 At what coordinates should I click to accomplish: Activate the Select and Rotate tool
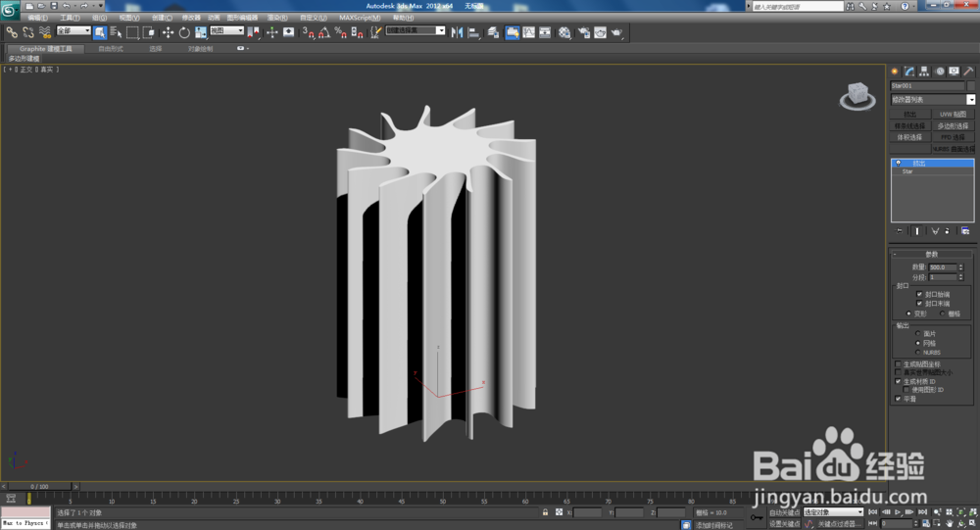tap(183, 32)
